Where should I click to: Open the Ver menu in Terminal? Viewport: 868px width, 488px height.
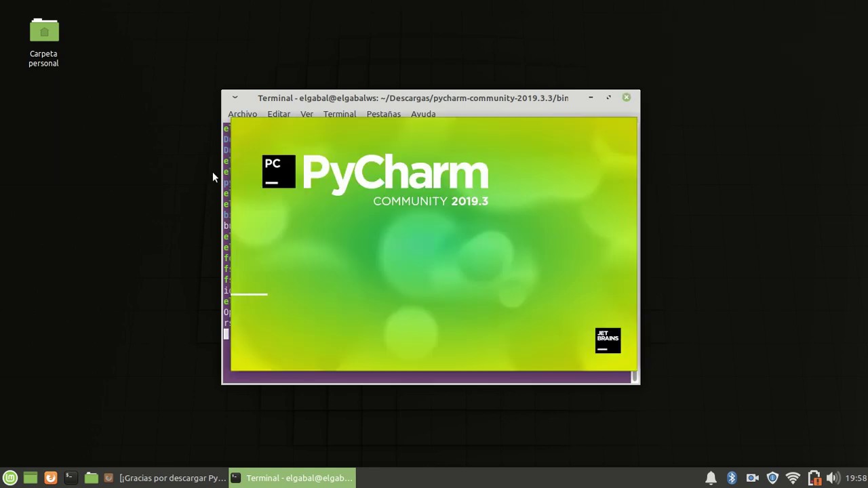click(x=307, y=114)
